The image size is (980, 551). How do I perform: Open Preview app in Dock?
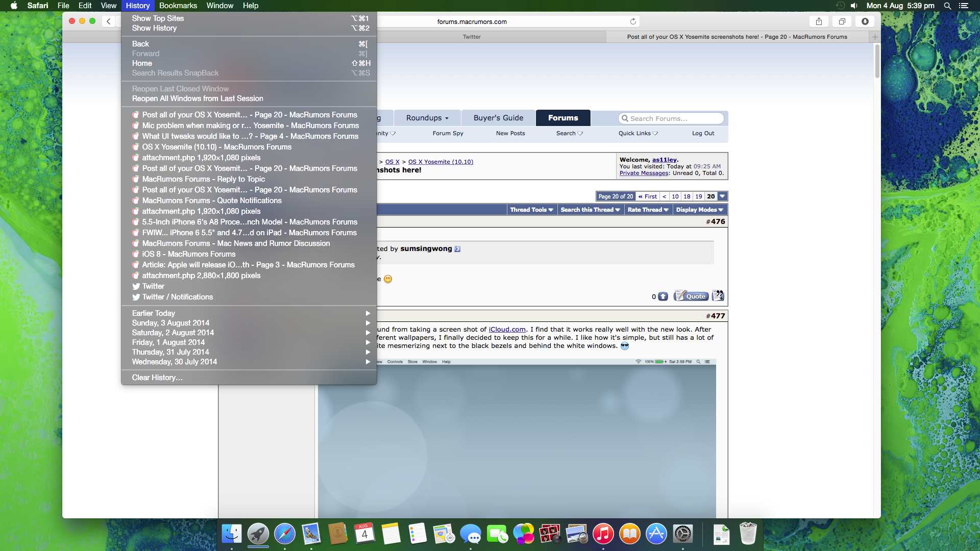click(577, 534)
